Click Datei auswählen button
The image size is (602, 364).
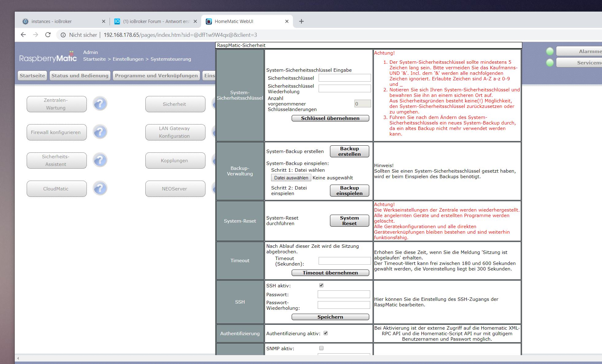(x=291, y=178)
